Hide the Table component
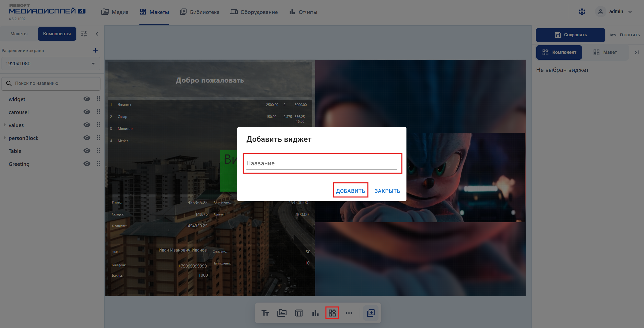The image size is (644, 328). (x=87, y=151)
